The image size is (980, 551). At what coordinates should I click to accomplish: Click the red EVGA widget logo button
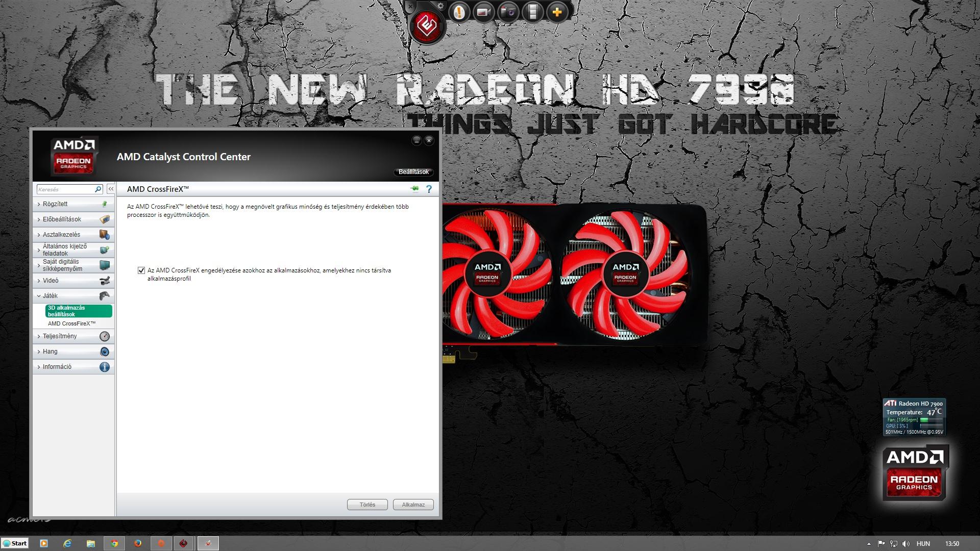[x=428, y=26]
